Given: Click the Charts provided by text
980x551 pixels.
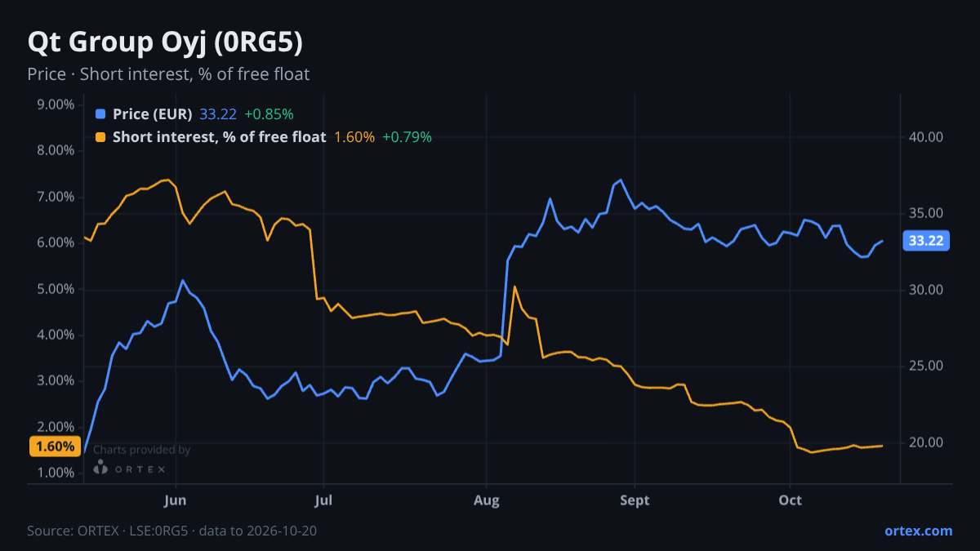Looking at the screenshot, I should coord(142,450).
